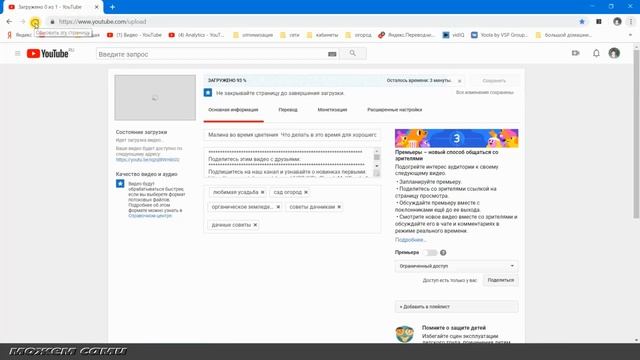Click the padlock site info icon
Screen dimensions: 640x360
(x=52, y=22)
